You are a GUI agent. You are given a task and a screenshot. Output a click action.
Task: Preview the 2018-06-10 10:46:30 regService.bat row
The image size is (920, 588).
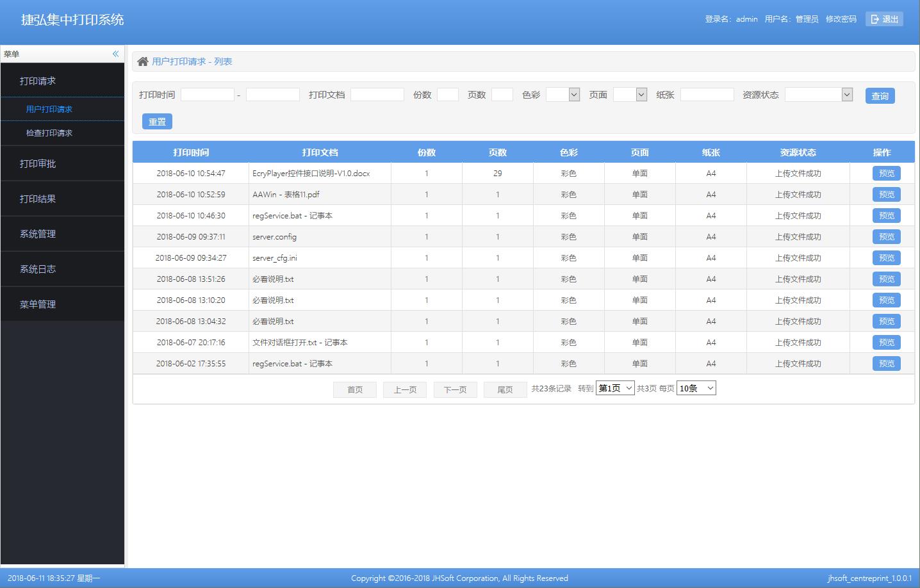887,216
